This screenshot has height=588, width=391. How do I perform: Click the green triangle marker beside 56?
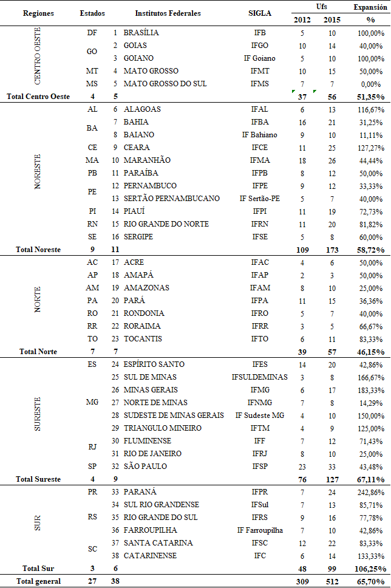click(315, 92)
